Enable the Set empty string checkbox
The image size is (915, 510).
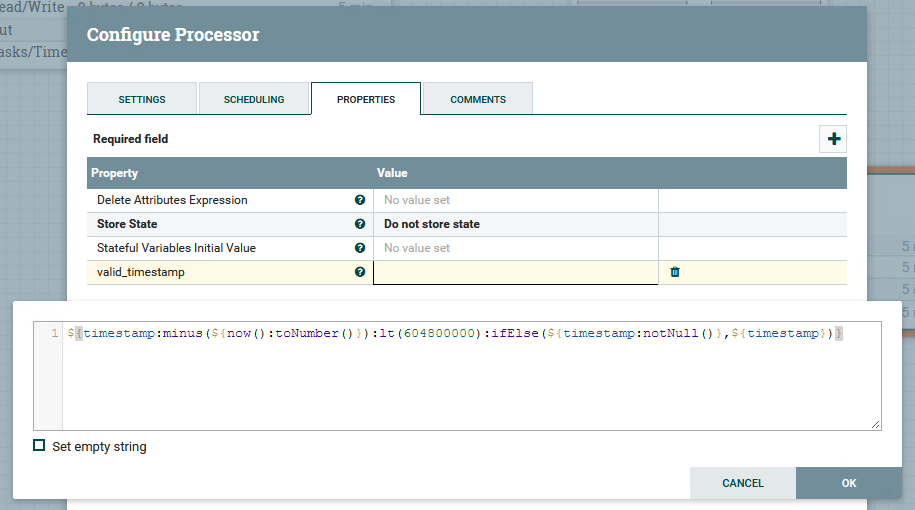click(39, 446)
